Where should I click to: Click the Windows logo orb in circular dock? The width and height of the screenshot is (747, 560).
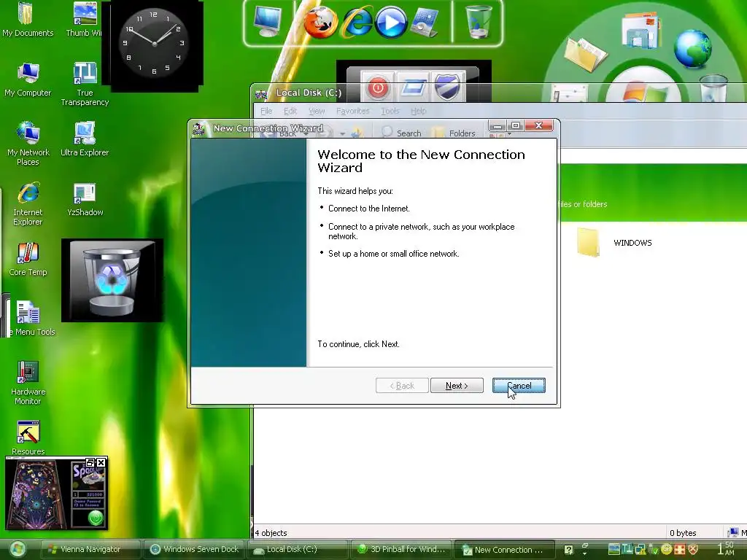[644, 90]
